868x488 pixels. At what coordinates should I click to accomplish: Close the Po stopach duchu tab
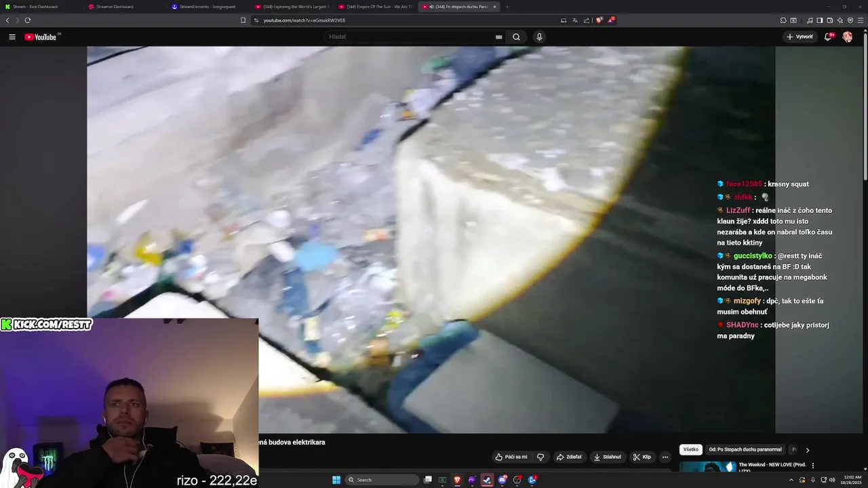(x=494, y=7)
